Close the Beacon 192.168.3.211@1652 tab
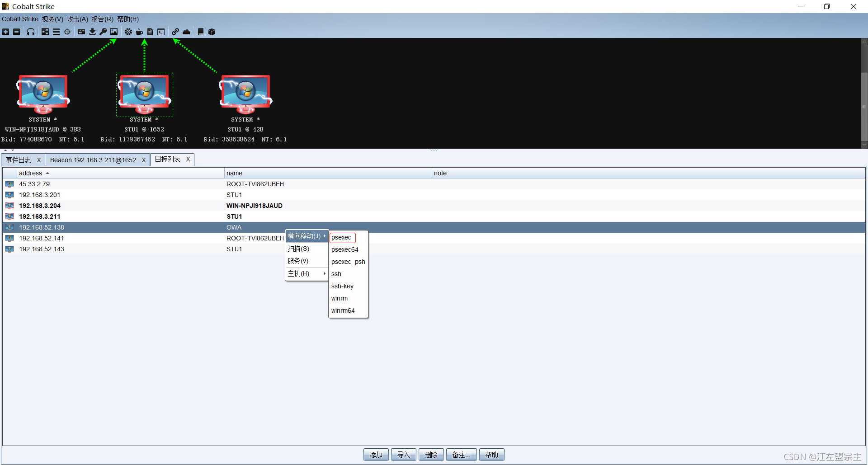868x465 pixels. [x=144, y=160]
